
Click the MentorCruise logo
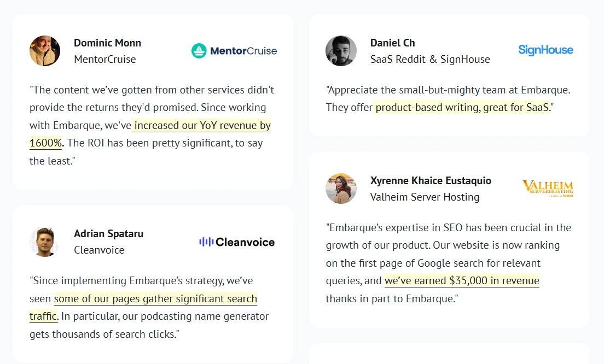click(234, 50)
